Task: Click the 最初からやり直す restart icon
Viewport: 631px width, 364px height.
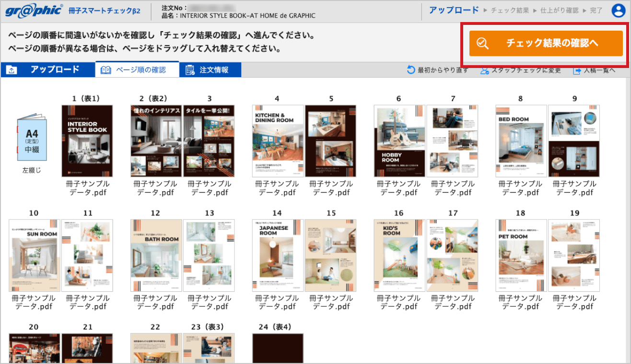Action: coord(410,70)
